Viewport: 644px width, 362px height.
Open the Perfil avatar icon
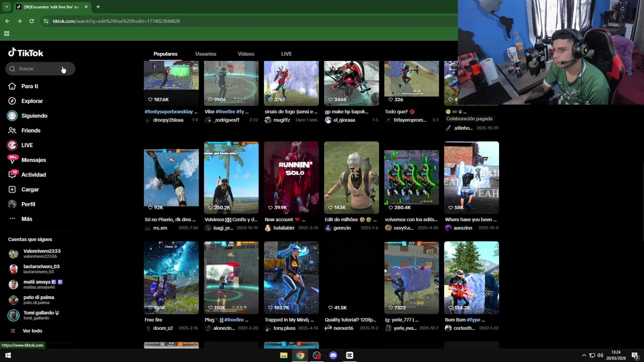coord(12,204)
